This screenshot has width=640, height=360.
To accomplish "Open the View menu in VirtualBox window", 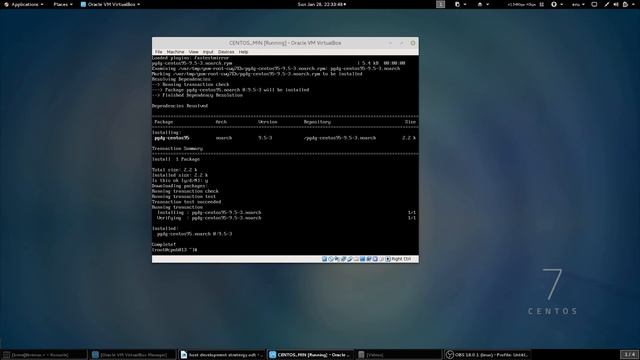I will (x=193, y=52).
